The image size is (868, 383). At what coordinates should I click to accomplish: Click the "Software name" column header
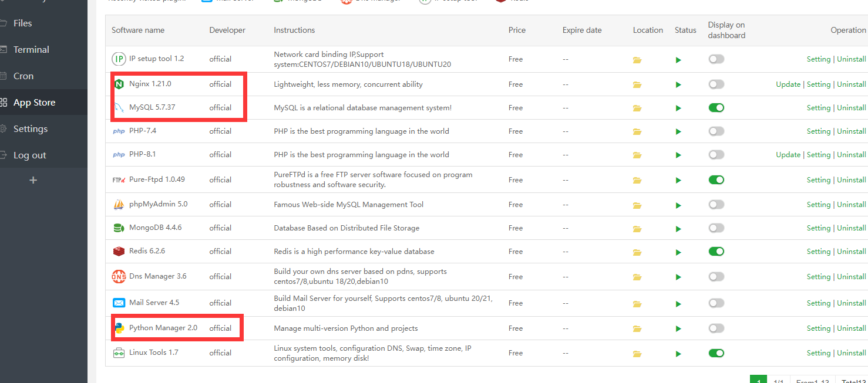[138, 30]
